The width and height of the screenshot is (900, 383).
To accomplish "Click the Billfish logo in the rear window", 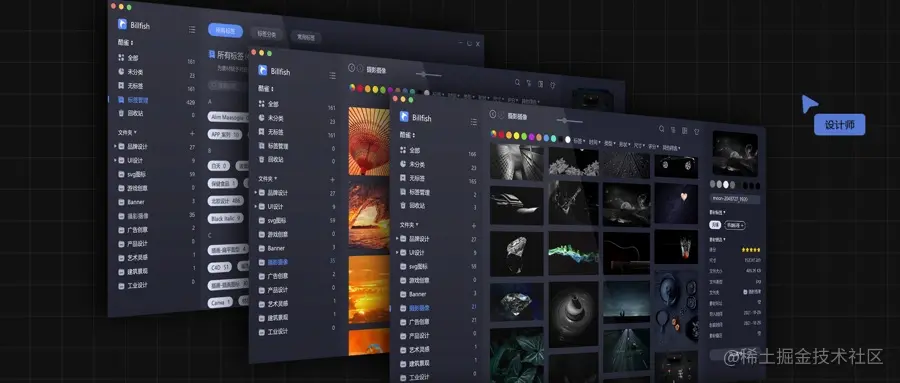I will (122, 24).
